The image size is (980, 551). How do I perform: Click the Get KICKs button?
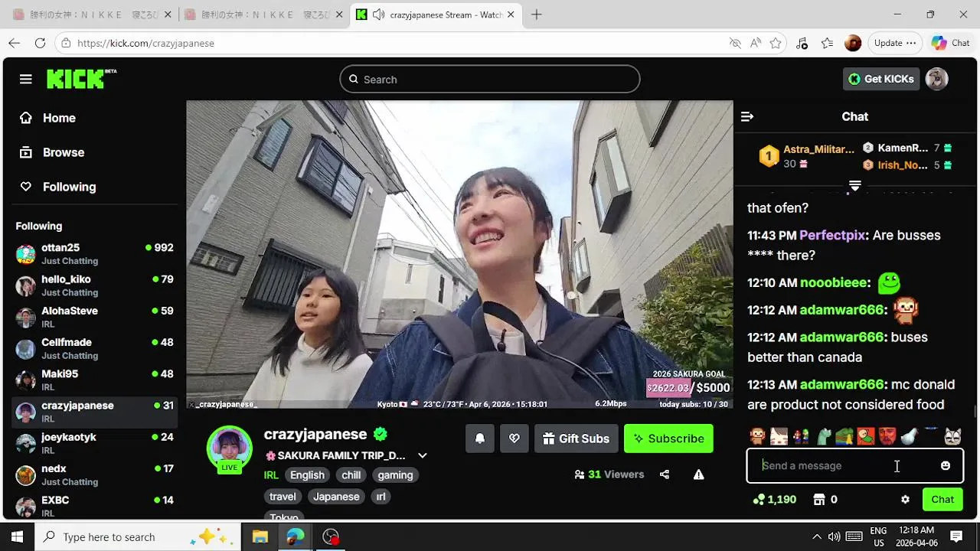(881, 79)
